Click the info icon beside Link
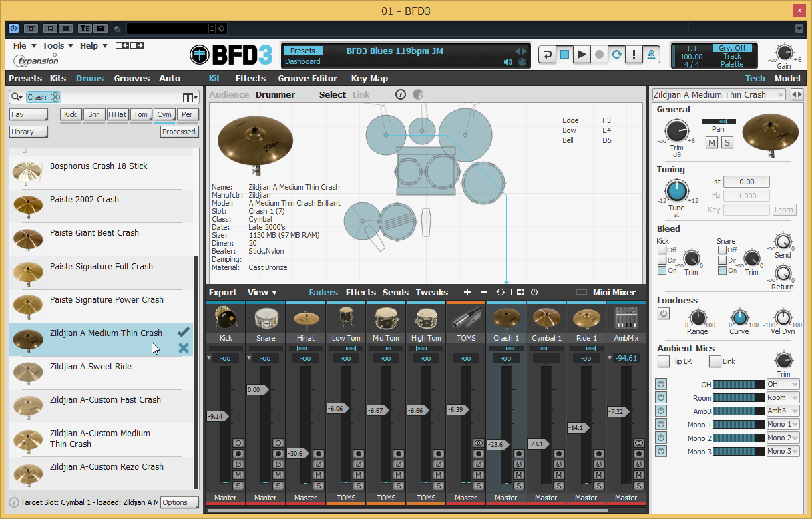 (x=401, y=94)
